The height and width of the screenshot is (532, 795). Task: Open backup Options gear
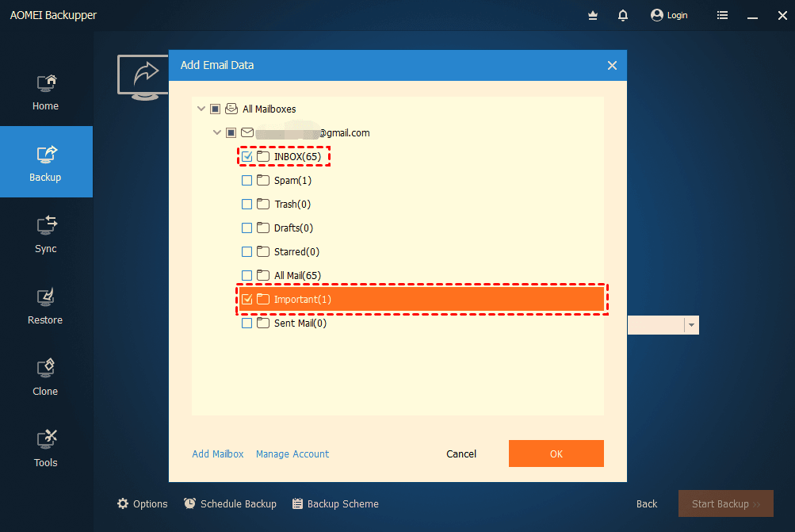pos(143,503)
